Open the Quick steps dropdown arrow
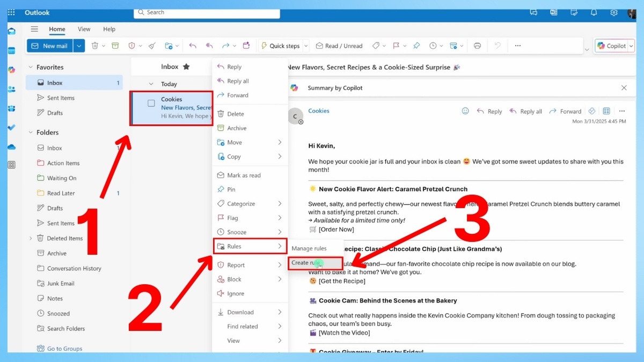 [306, 46]
